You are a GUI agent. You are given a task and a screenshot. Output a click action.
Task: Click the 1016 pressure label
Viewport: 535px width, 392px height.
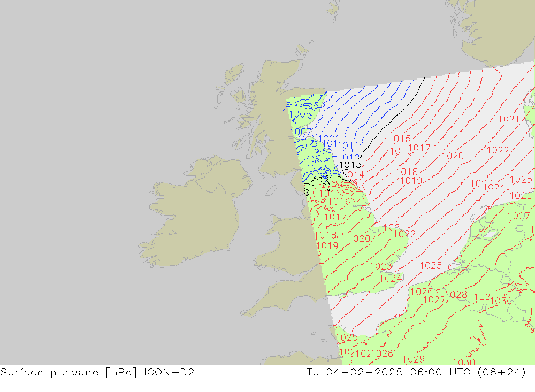(x=339, y=201)
